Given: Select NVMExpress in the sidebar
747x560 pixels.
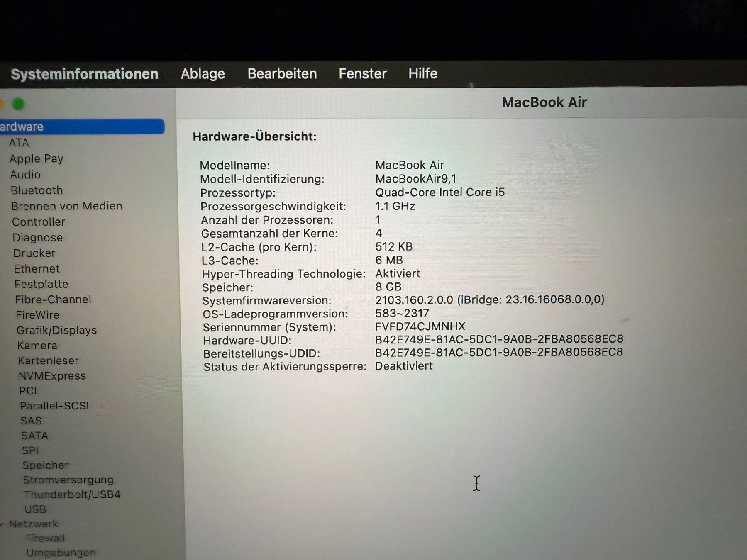Looking at the screenshot, I should pos(52,376).
